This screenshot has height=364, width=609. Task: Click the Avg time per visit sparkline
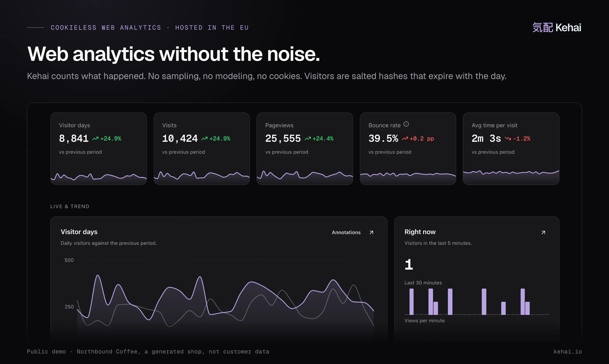tap(511, 177)
